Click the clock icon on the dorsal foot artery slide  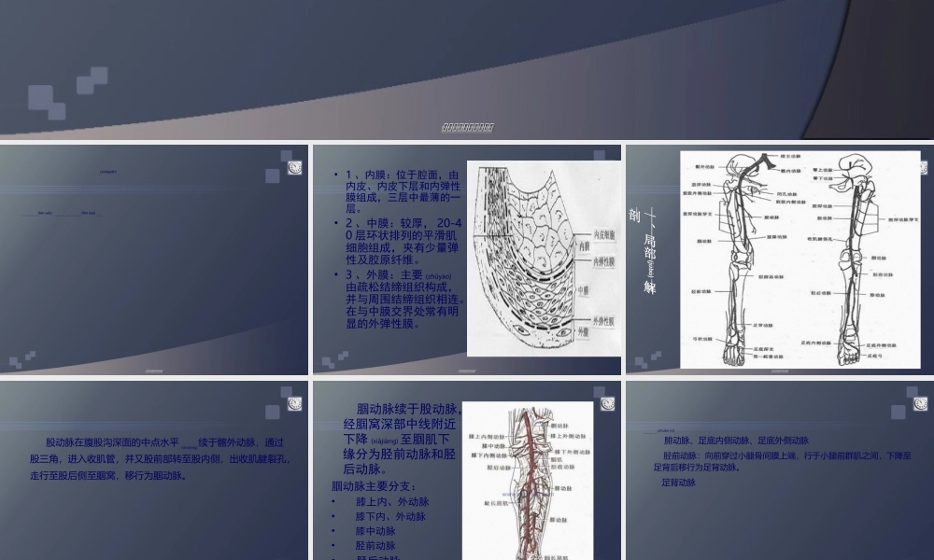[920, 403]
